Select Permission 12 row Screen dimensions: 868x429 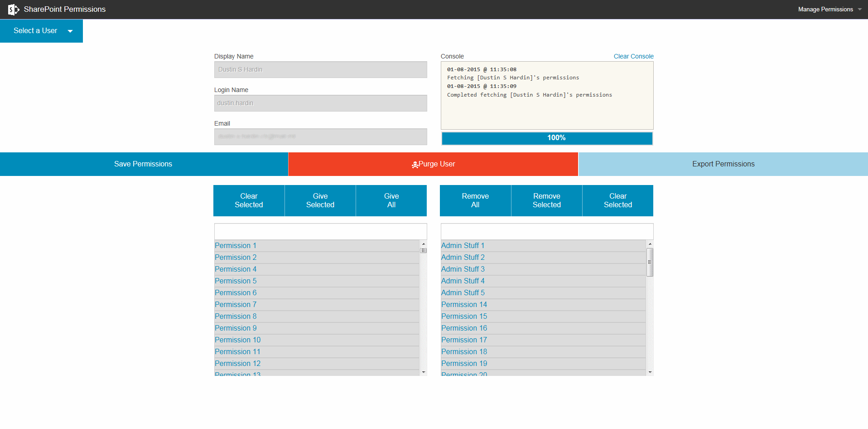tap(317, 364)
